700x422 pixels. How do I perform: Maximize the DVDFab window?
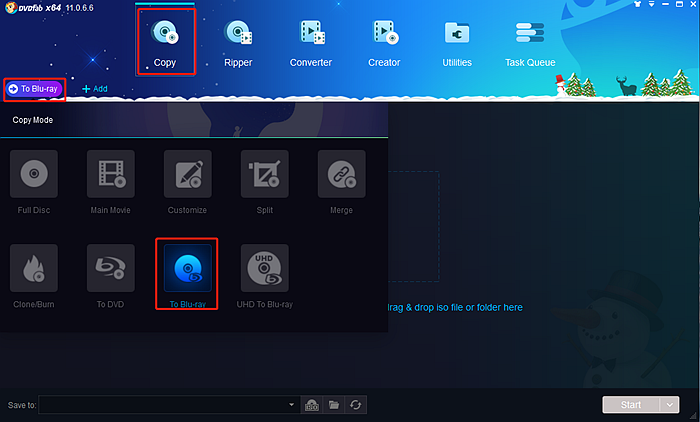coord(679,4)
